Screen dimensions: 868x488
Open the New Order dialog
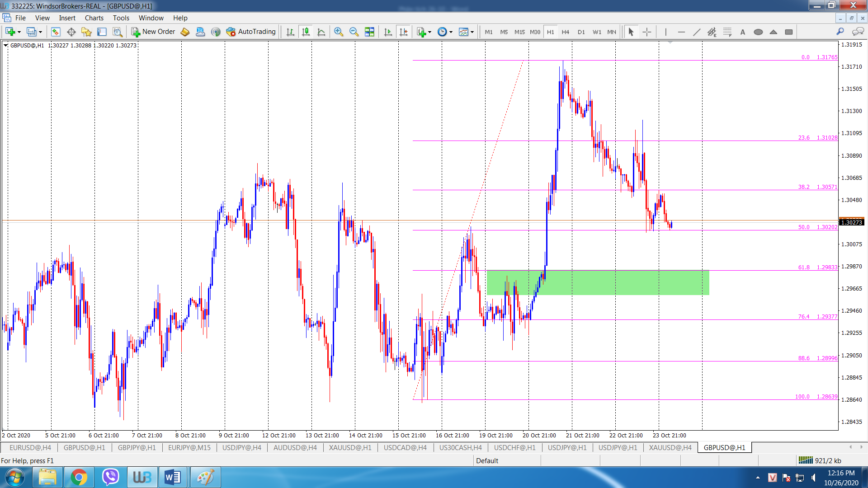click(x=153, y=32)
